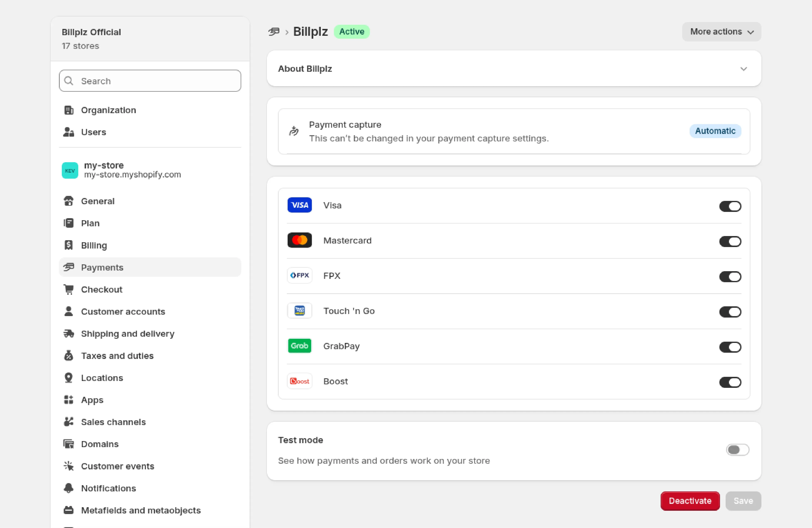
Task: Click the Customer accounts person icon
Action: pos(68,311)
